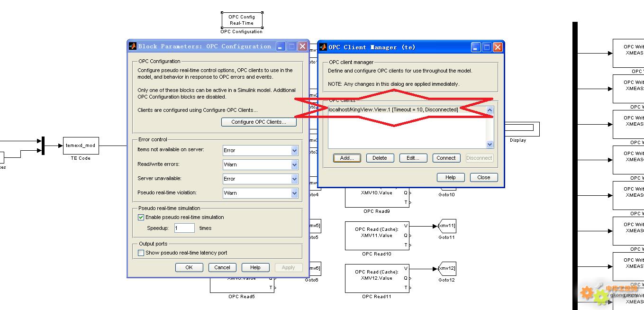Click the OPC Read5 block label
The height and width of the screenshot is (310, 644).
tap(242, 297)
